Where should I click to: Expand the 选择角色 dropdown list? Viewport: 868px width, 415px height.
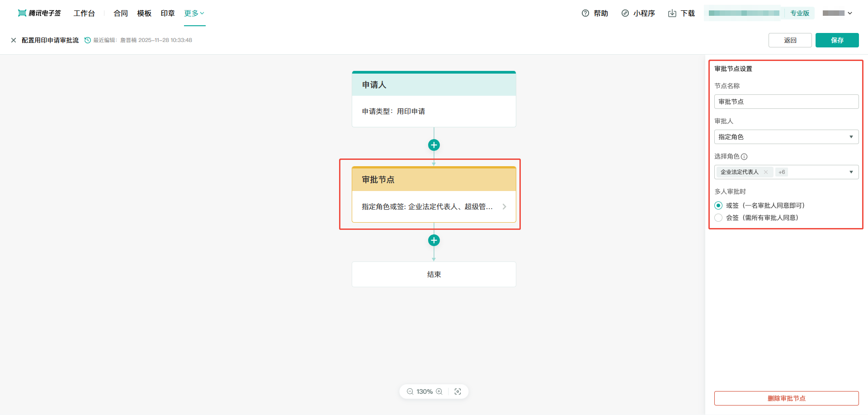(851, 172)
